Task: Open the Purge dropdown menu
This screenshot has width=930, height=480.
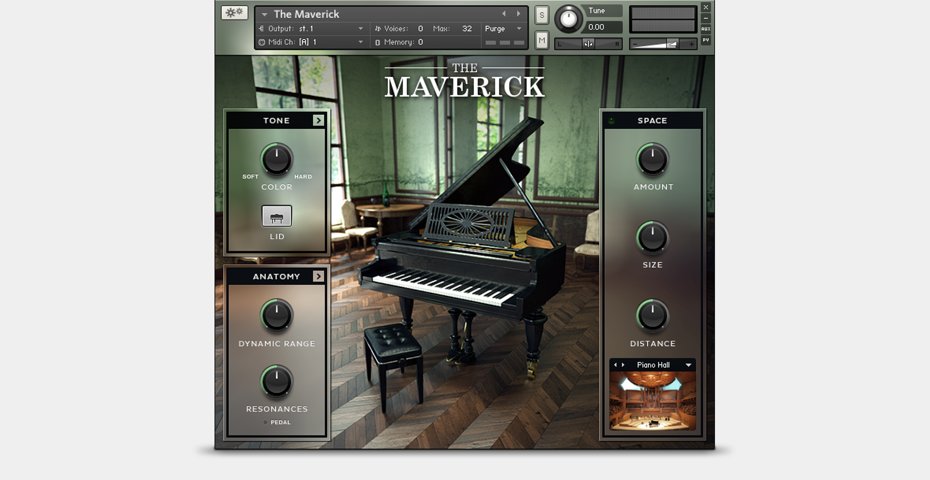Action: 504,29
